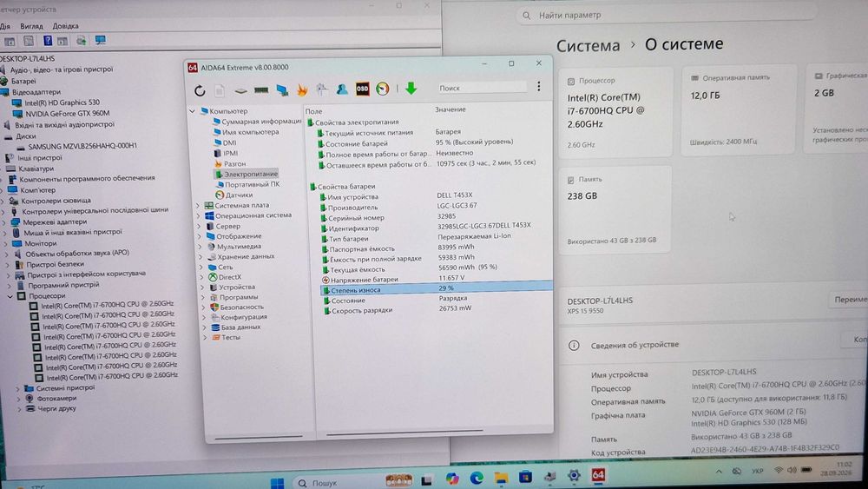The height and width of the screenshot is (489, 868).
Task: Open the OSD panel toolbar icon
Action: (x=362, y=89)
